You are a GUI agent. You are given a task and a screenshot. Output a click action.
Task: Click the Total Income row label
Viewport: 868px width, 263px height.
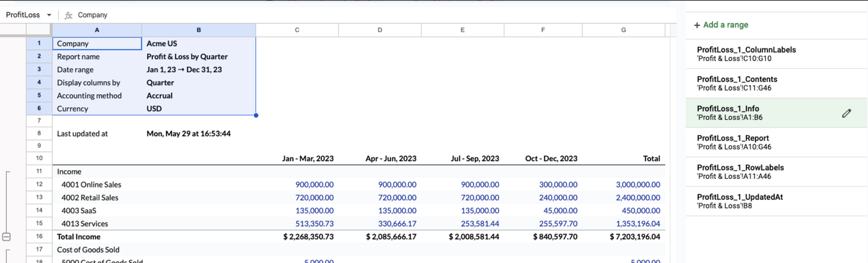coord(79,237)
